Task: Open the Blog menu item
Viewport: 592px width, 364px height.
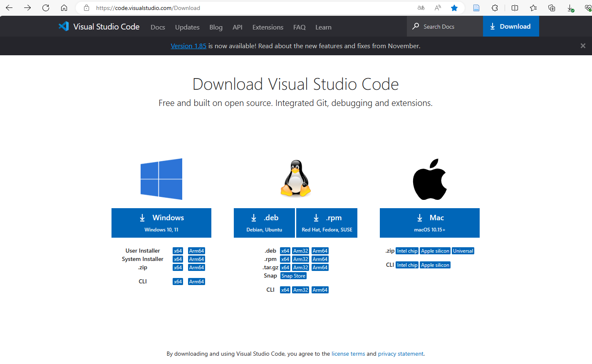Action: click(216, 27)
